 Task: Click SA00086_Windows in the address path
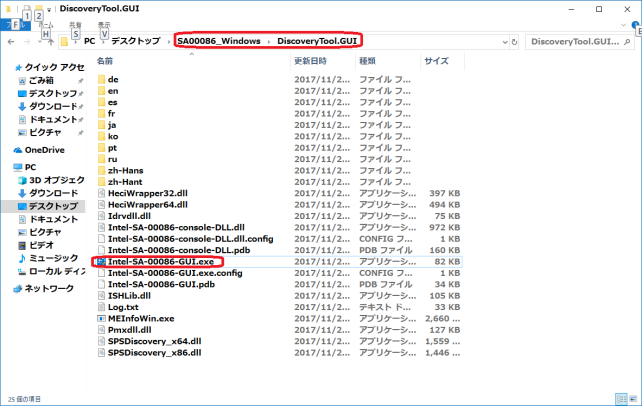219,41
